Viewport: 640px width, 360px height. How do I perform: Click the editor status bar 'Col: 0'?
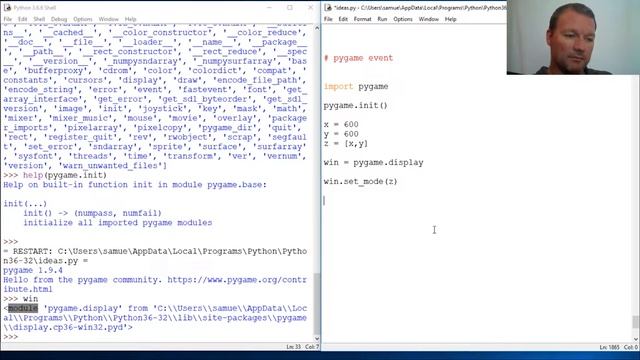point(631,347)
